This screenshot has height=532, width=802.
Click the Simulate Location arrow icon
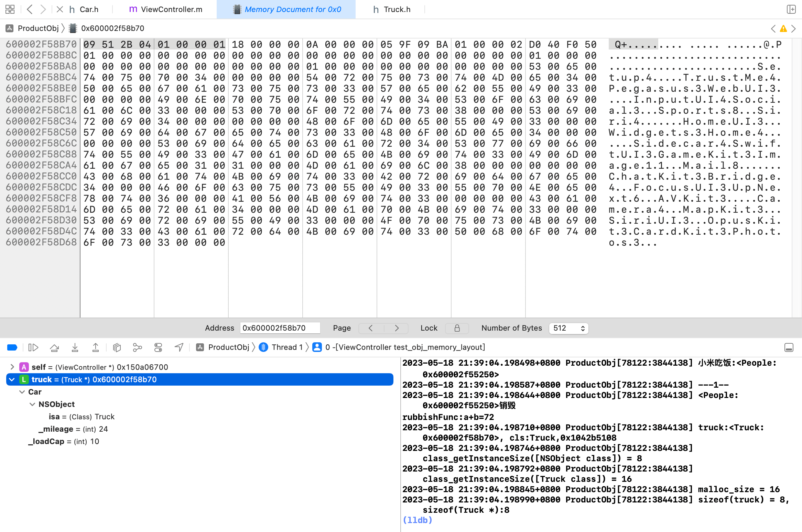pos(179,347)
